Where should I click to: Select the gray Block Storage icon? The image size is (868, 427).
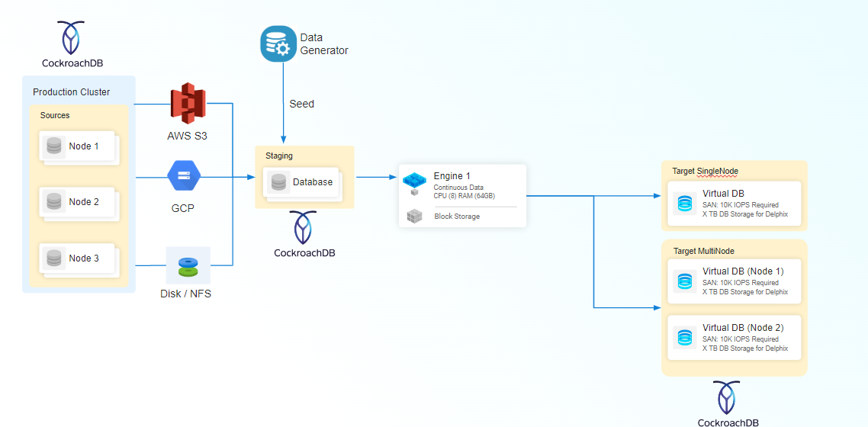[414, 217]
